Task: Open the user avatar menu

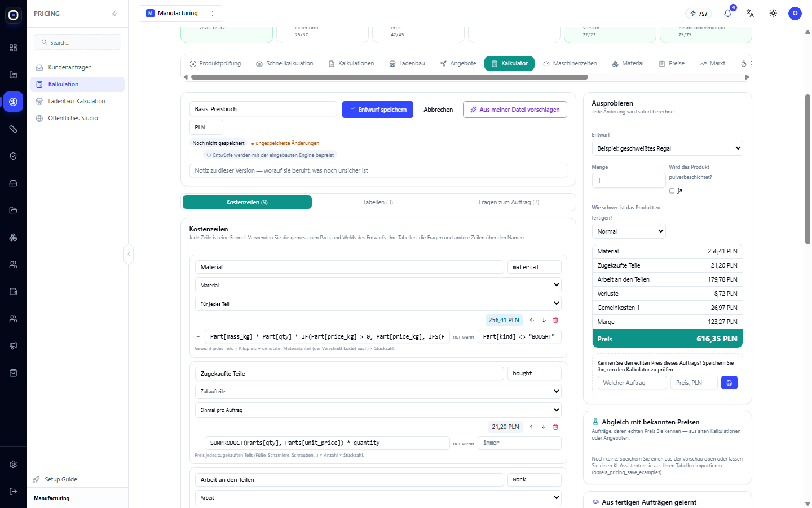Action: tap(795, 13)
